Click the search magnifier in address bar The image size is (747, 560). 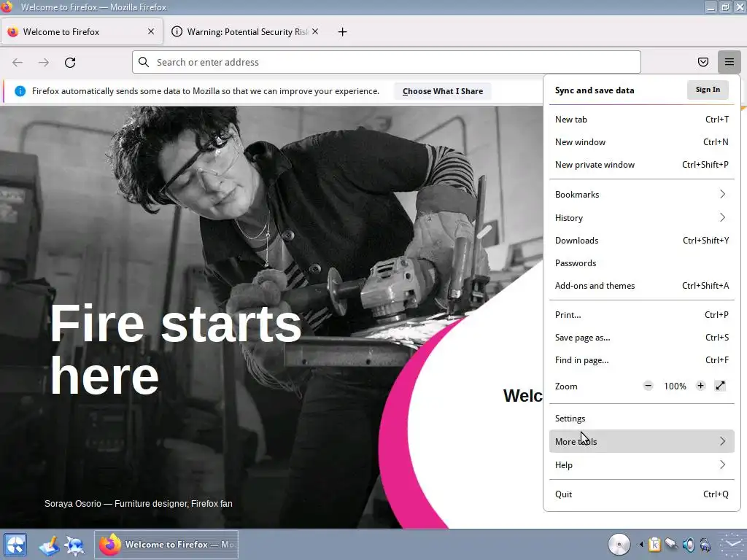144,62
